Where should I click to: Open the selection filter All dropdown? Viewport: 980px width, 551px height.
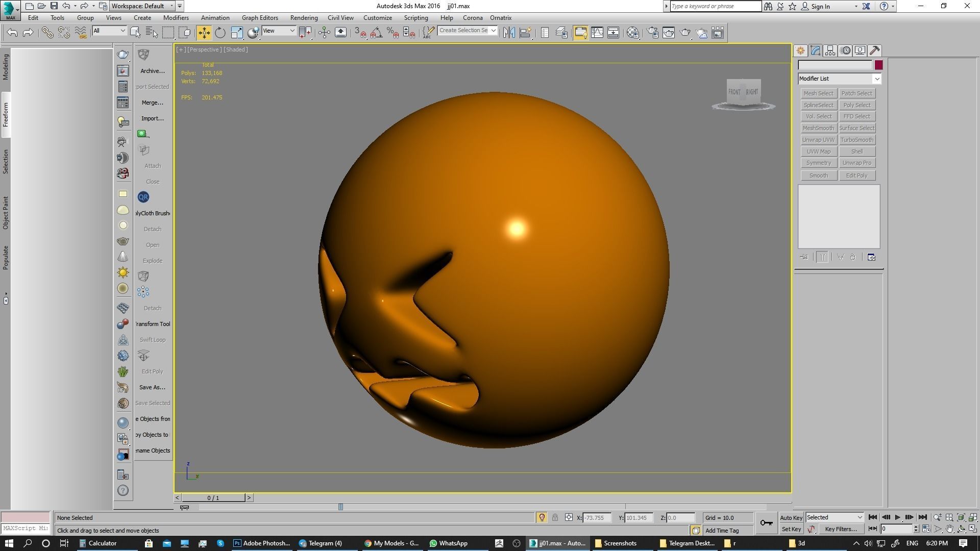pos(109,31)
